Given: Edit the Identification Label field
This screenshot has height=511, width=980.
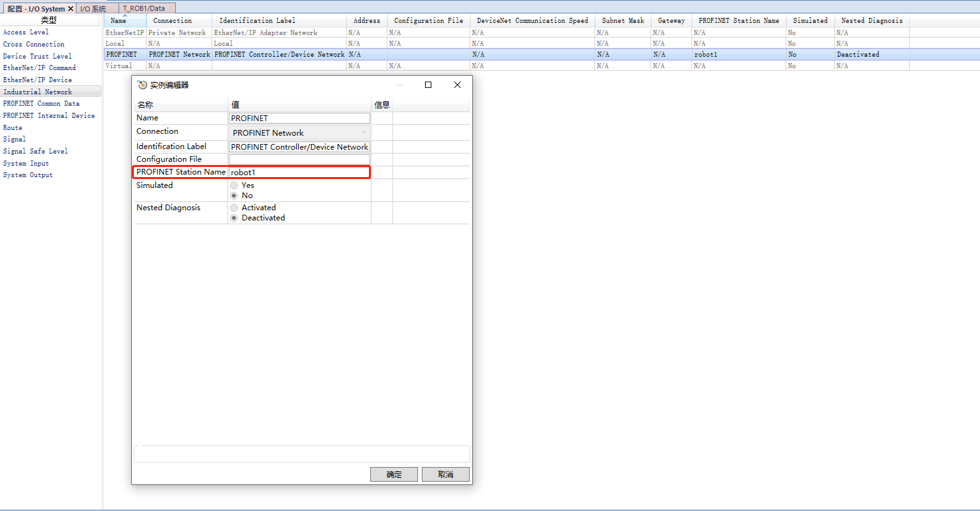Looking at the screenshot, I should 299,147.
